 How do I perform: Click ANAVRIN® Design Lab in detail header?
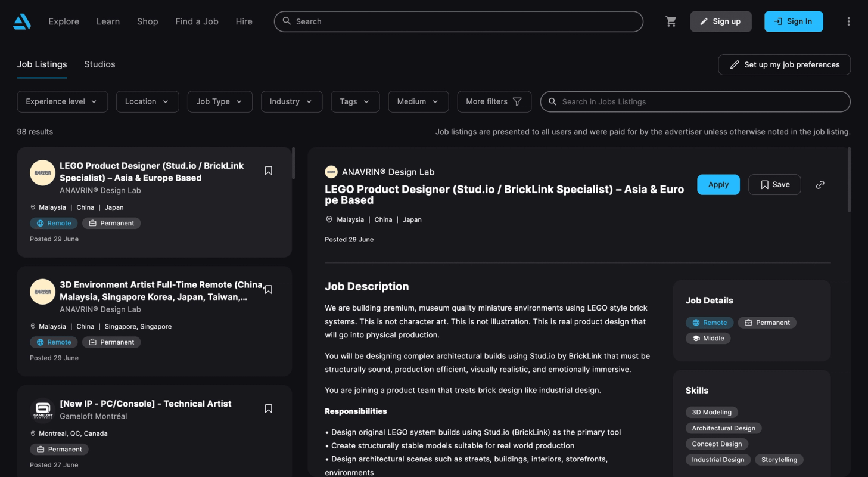[388, 172]
